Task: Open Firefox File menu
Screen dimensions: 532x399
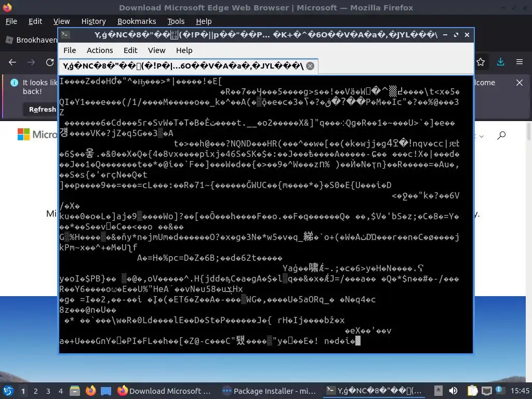Action: [x=11, y=21]
